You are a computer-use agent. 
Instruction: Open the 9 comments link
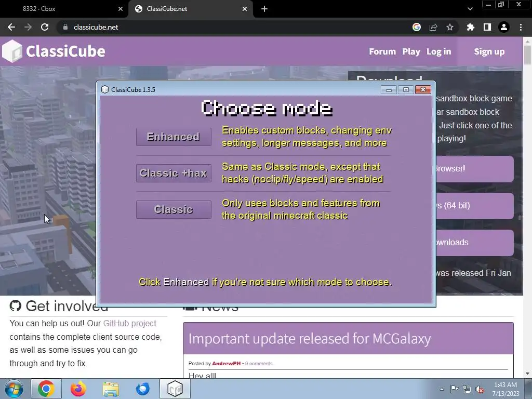[259, 363]
